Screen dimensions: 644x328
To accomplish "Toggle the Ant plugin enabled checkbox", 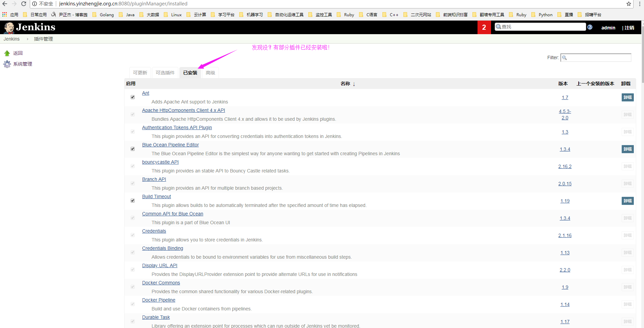I will (133, 97).
